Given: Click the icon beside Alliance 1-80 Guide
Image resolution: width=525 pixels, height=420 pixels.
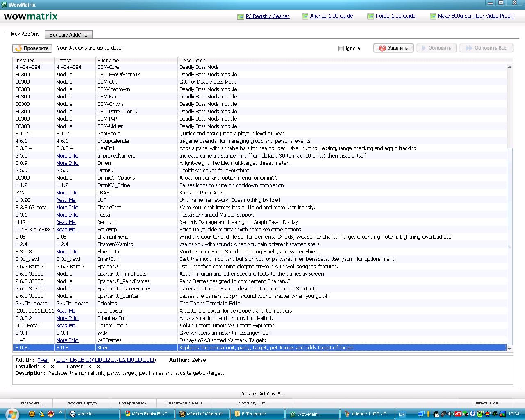Looking at the screenshot, I should [x=305, y=16].
